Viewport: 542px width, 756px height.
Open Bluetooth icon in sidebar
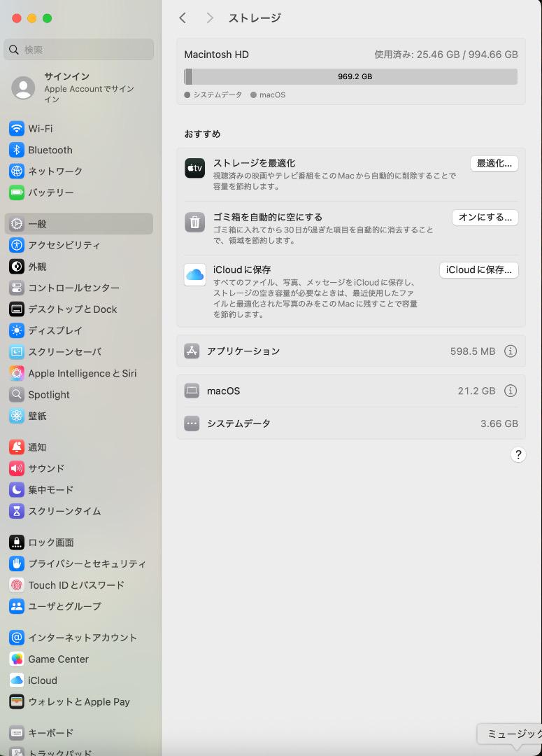tap(16, 150)
